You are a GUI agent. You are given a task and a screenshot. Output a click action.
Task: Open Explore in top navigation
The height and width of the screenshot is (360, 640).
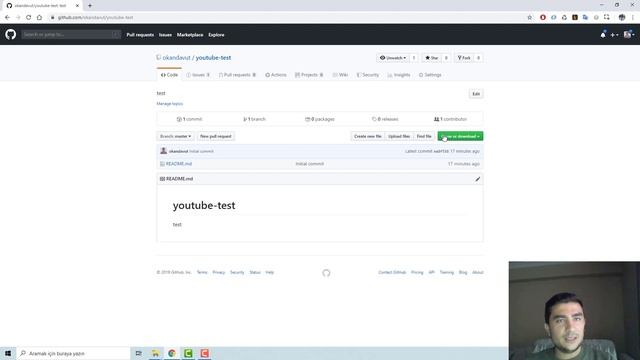click(216, 35)
